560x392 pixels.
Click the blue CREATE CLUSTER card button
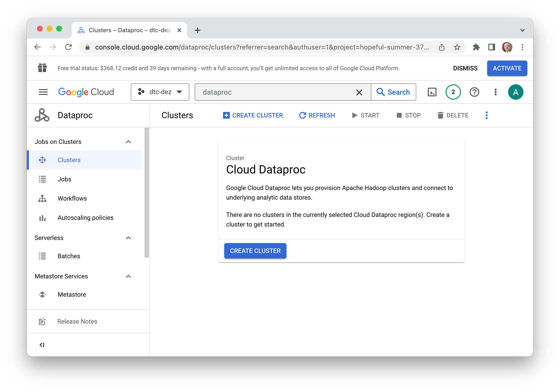(x=255, y=251)
